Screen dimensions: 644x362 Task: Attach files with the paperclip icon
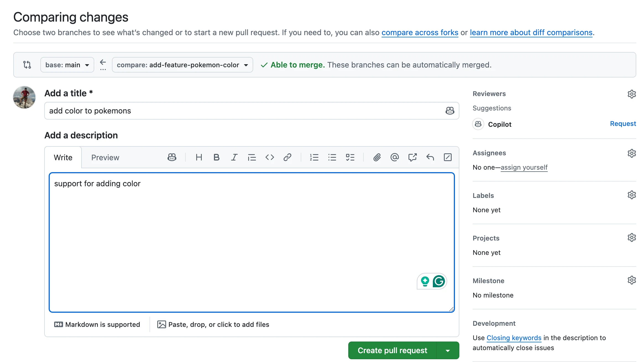(377, 157)
